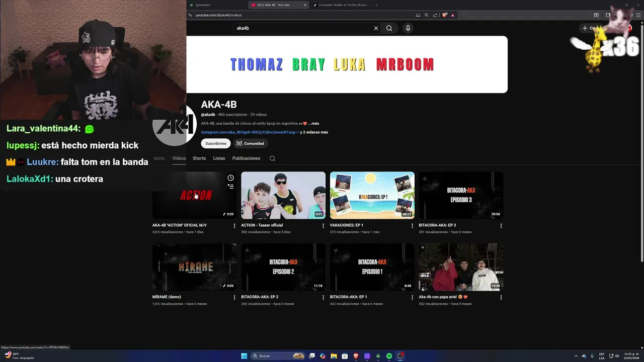Open options menu for ACTION - Teaser official
The width and height of the screenshot is (644, 362).
(323, 226)
